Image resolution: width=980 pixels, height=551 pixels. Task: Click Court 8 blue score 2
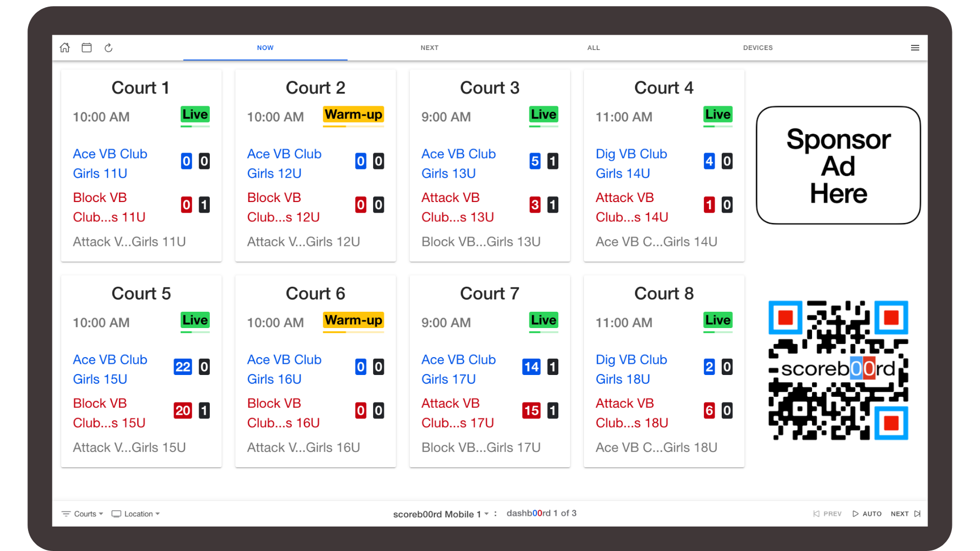point(709,367)
